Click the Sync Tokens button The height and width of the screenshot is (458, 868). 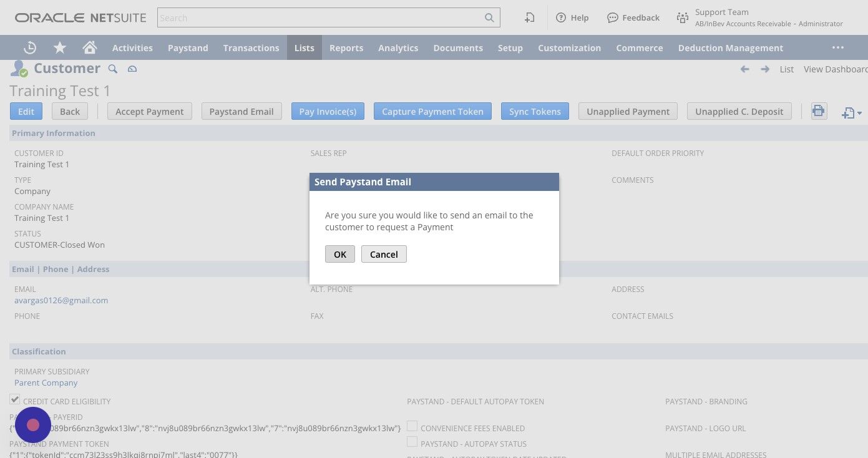pos(535,111)
